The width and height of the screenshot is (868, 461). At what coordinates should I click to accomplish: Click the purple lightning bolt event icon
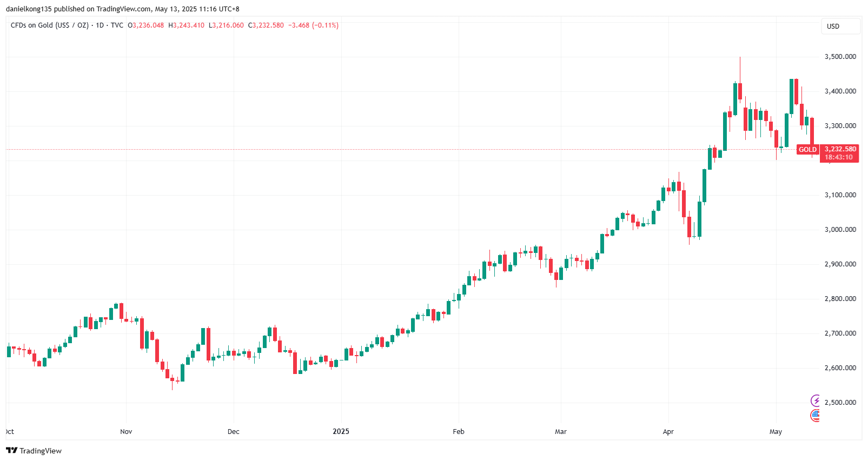pyautogui.click(x=815, y=400)
